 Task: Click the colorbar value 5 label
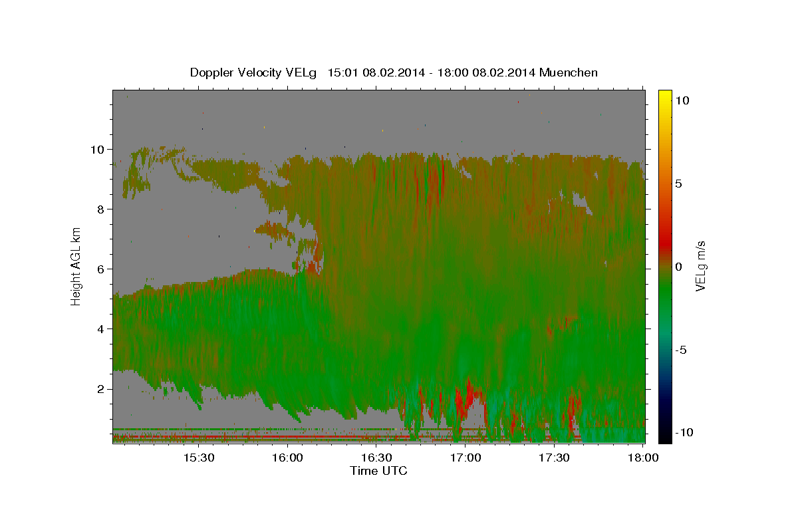tap(678, 184)
